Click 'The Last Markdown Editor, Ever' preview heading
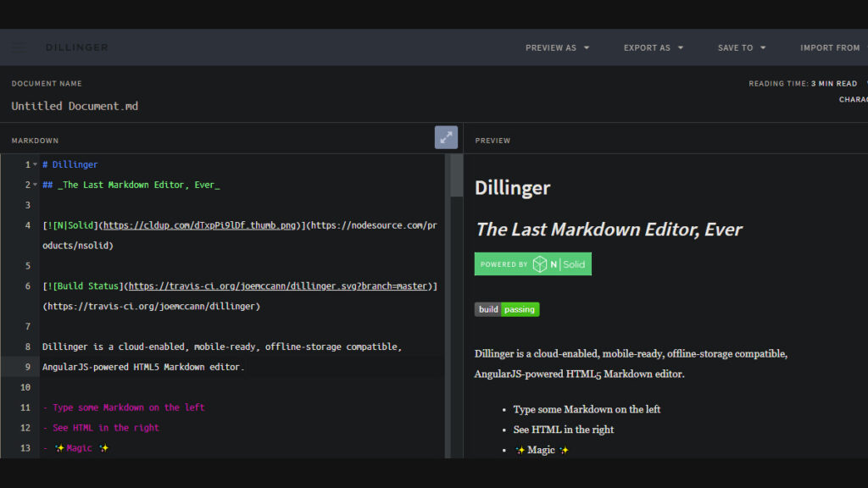The width and height of the screenshot is (868, 488). (x=609, y=229)
